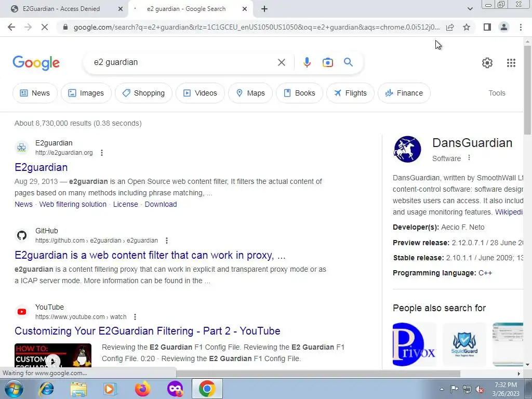Share this page from the address bar
This screenshot has height=399, width=532.
[x=450, y=27]
